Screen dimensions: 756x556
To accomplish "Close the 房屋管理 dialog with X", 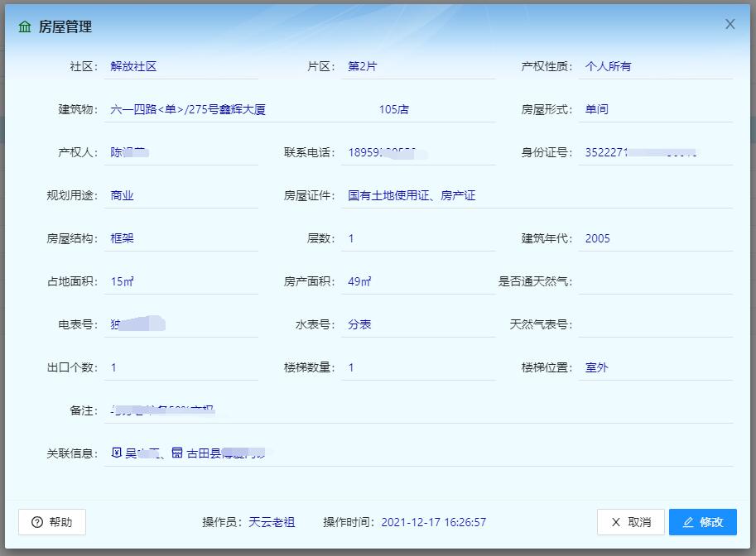I will 730,25.
